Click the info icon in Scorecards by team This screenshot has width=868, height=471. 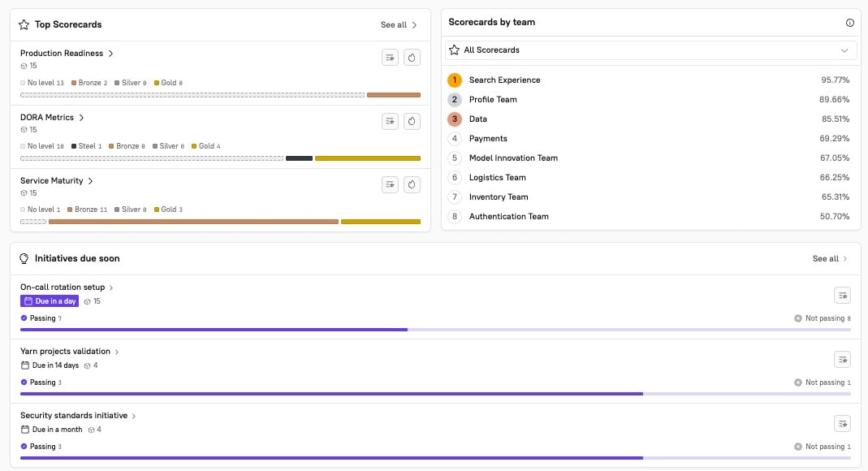tap(850, 23)
